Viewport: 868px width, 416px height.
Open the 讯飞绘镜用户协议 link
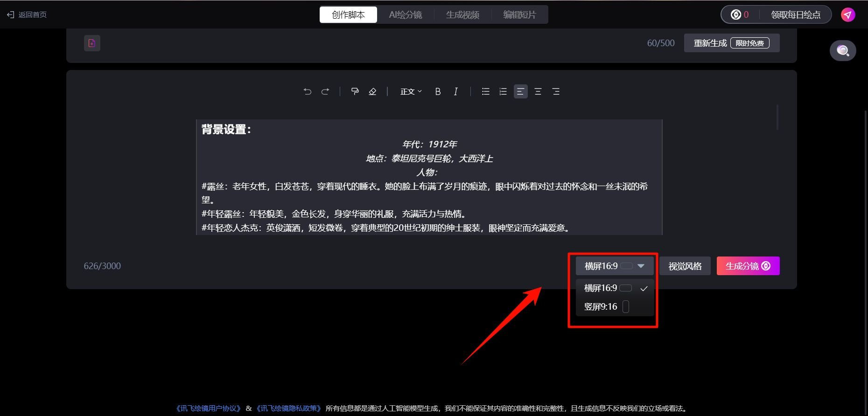point(208,408)
